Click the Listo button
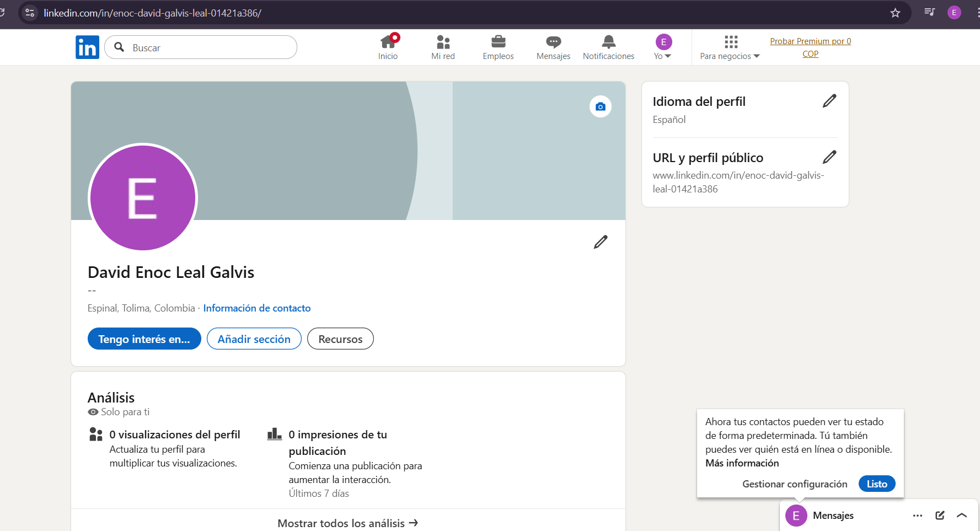Viewport: 980px width, 531px height. pyautogui.click(x=877, y=484)
